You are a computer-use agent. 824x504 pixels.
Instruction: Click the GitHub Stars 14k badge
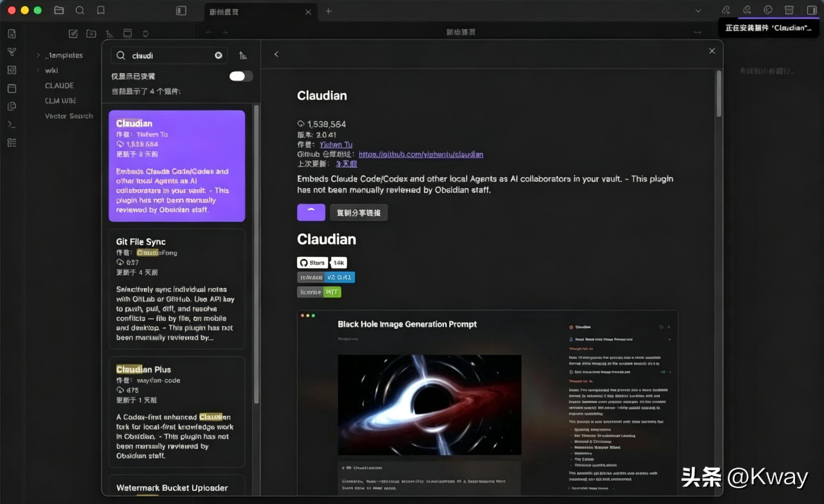click(x=322, y=263)
